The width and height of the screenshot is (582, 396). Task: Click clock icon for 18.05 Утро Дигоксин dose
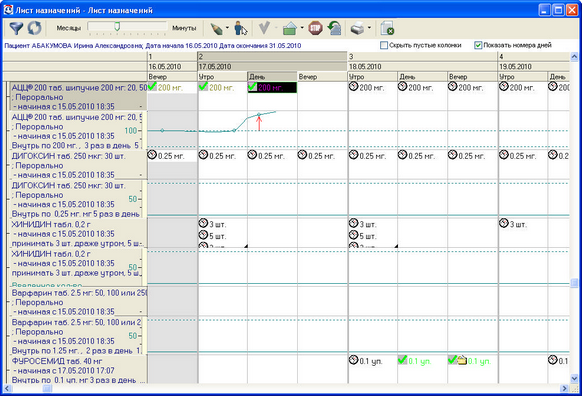(353, 155)
